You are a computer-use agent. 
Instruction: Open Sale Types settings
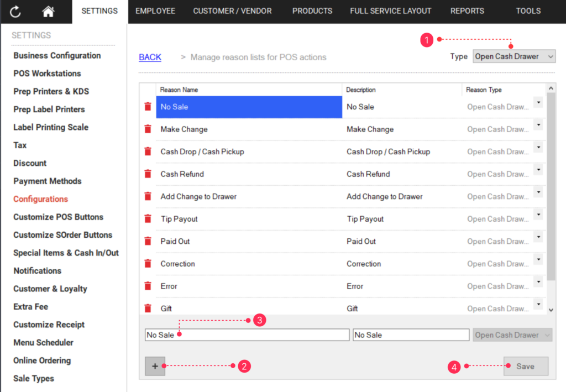[x=34, y=379]
